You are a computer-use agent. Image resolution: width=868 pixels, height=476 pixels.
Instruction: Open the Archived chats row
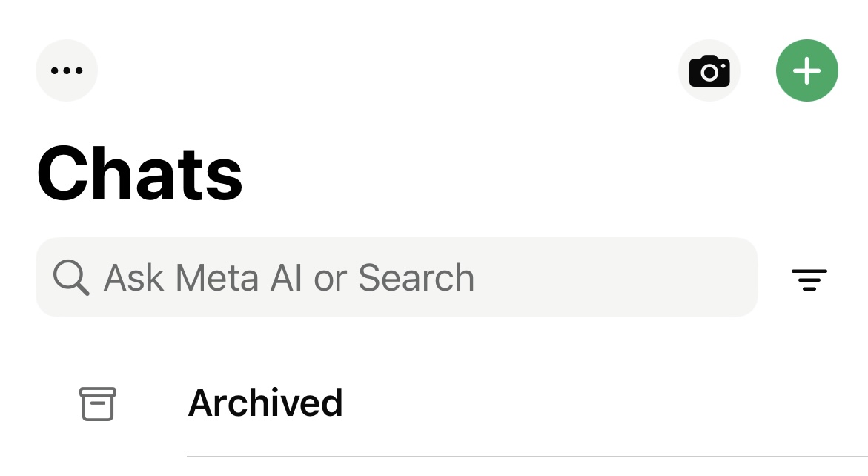point(434,403)
